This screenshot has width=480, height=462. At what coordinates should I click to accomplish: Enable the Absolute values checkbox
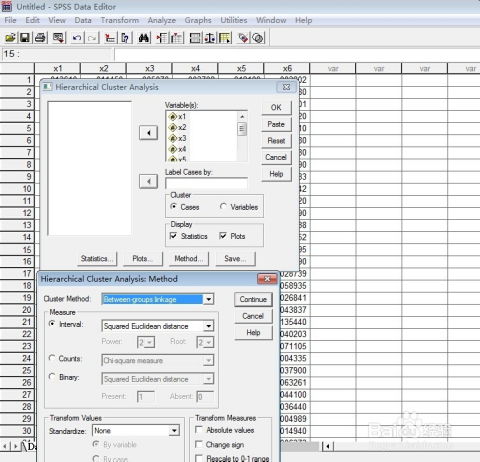(199, 430)
